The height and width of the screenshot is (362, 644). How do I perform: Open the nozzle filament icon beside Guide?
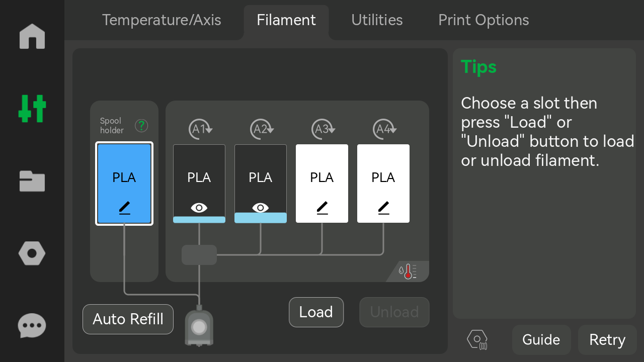[x=477, y=340]
